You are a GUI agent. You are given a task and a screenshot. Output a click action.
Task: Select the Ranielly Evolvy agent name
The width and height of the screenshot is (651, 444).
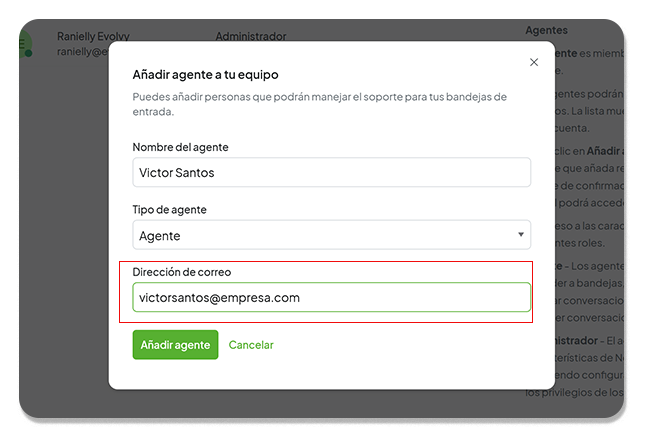[x=93, y=36]
